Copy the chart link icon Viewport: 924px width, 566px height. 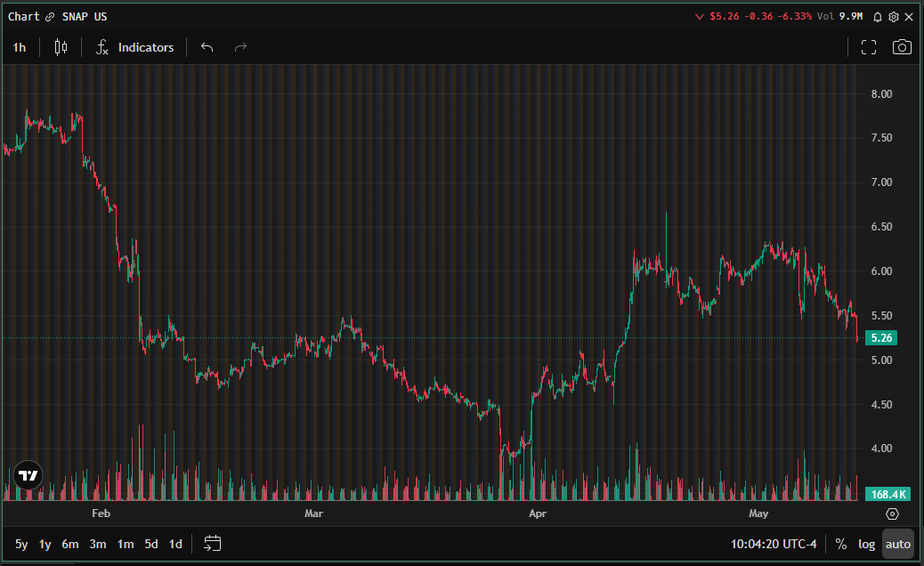(50, 17)
